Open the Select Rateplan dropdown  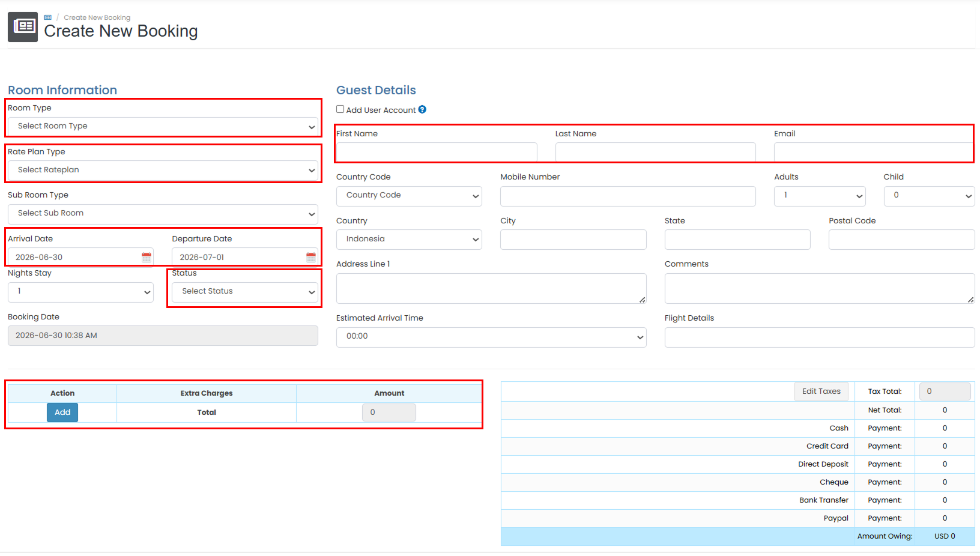tap(163, 171)
